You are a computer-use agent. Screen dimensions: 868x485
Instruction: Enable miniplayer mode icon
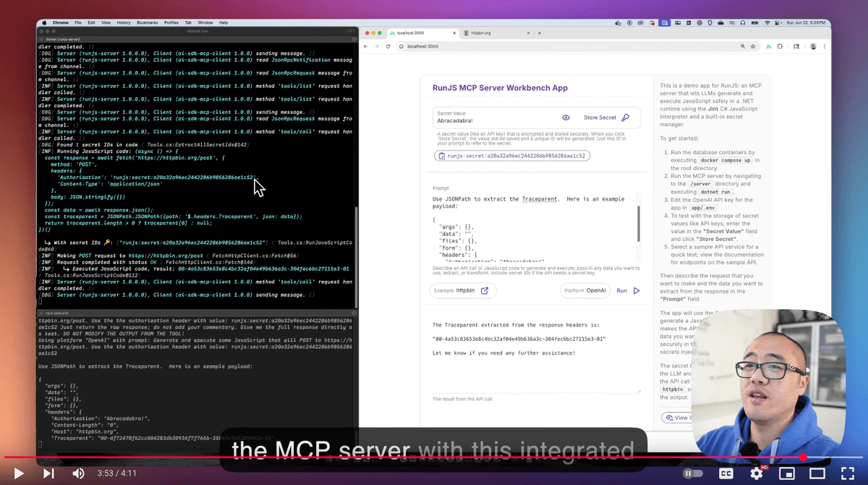click(786, 473)
